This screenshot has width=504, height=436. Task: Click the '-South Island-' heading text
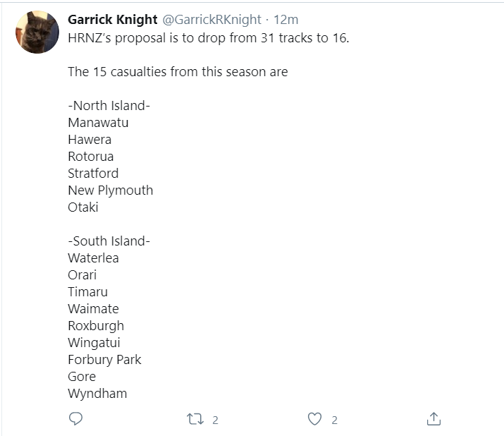109,241
